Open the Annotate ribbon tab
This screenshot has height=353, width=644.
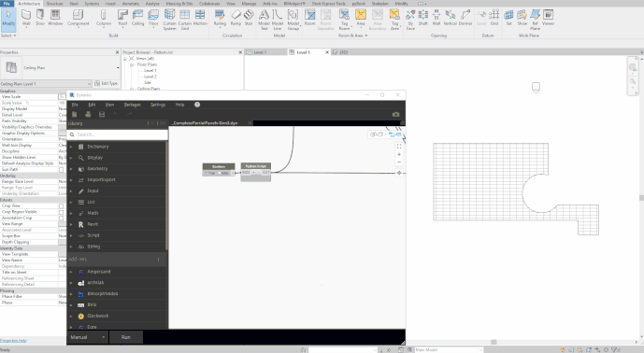tap(131, 4)
